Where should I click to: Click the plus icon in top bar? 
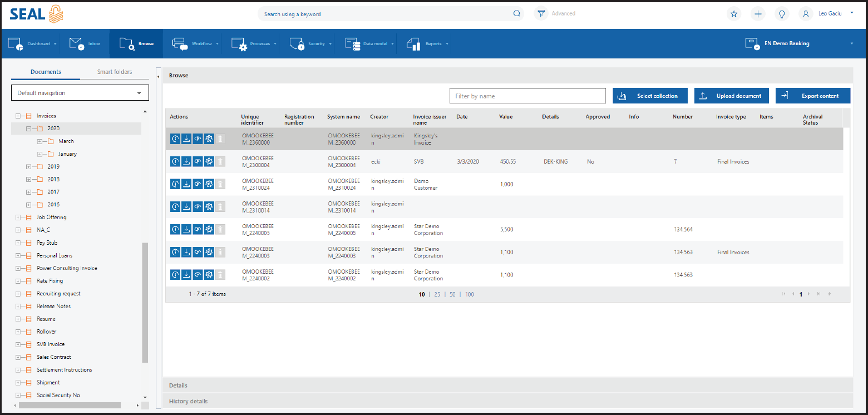pos(758,14)
